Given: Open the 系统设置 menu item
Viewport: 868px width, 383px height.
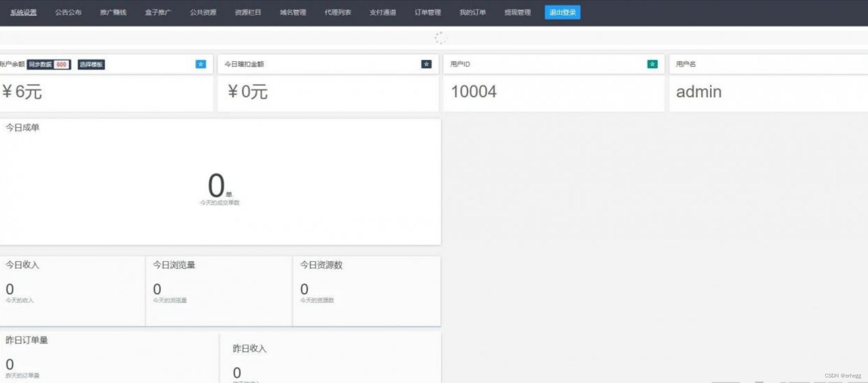Looking at the screenshot, I should pyautogui.click(x=23, y=13).
